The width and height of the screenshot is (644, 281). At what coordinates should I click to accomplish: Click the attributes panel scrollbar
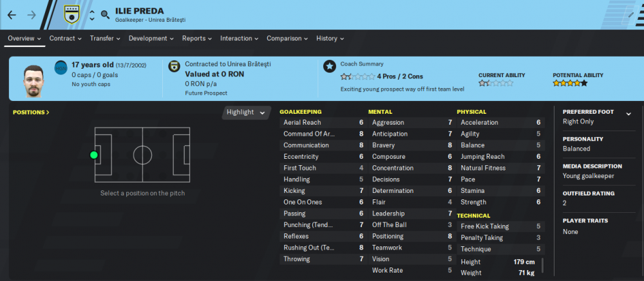point(542,265)
